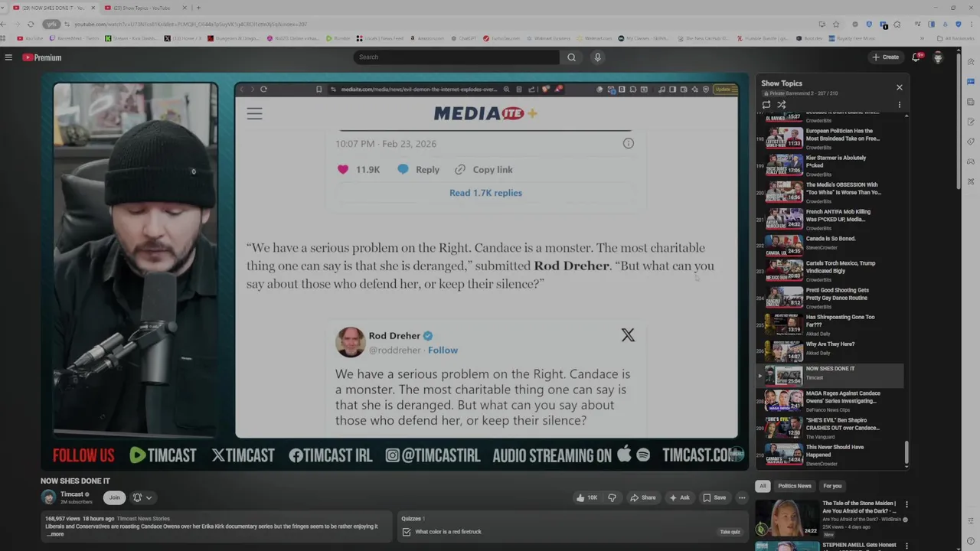Screen dimensions: 980x551
Task: Click the search magnifier button
Action: point(571,57)
